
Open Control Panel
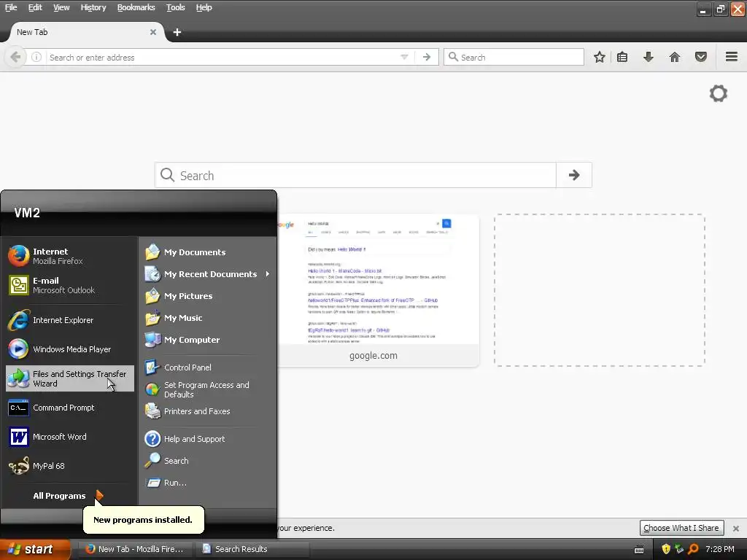pos(208,367)
